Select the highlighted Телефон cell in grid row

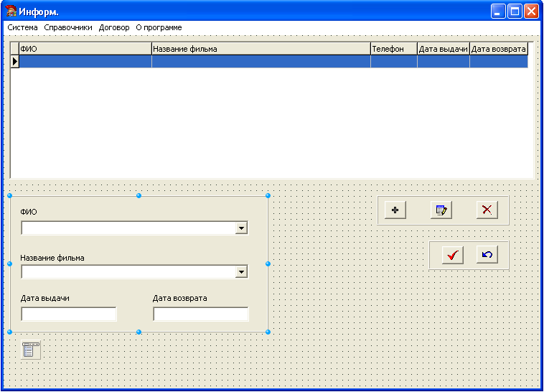point(394,62)
